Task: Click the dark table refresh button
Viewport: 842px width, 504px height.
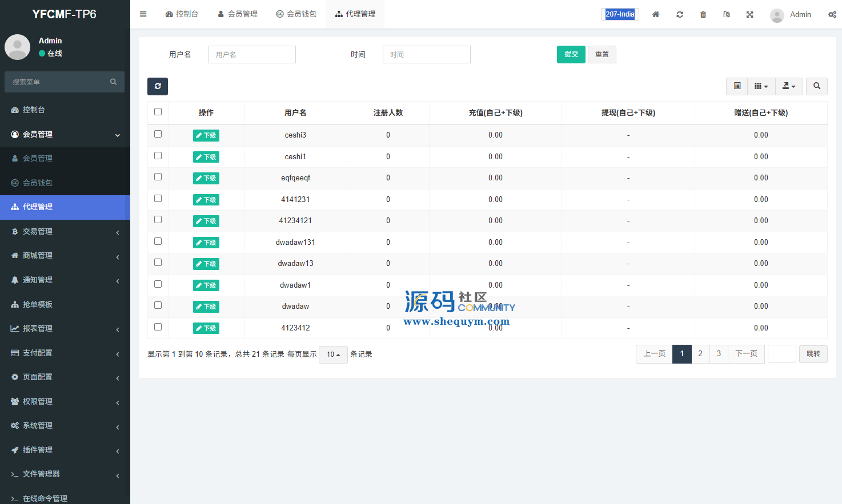Action: coord(158,86)
